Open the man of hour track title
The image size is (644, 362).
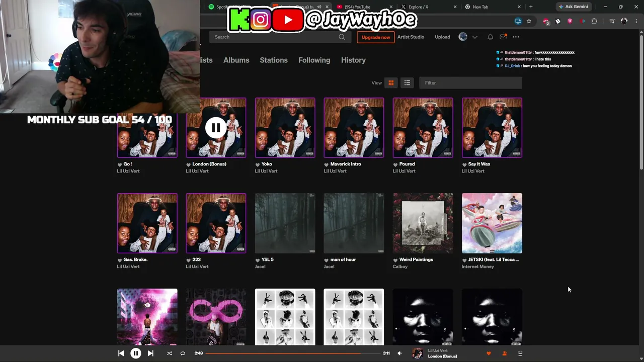pos(343,259)
